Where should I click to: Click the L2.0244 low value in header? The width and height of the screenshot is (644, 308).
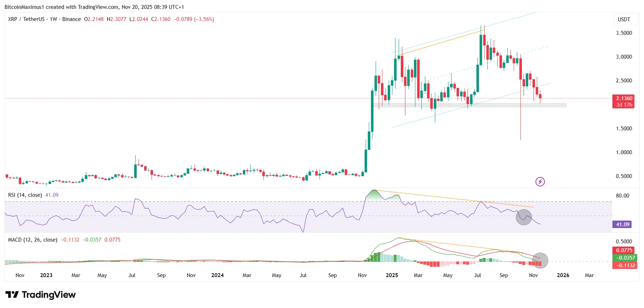pos(139,19)
